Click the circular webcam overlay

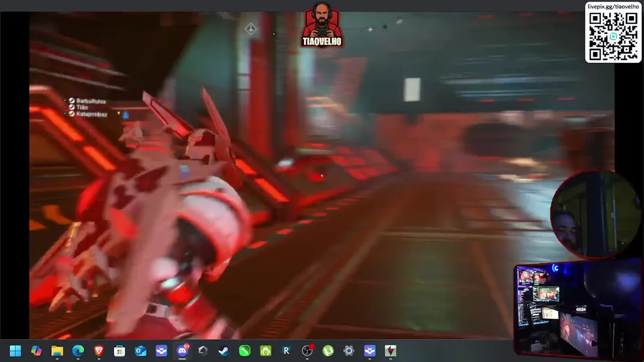[x=596, y=215]
